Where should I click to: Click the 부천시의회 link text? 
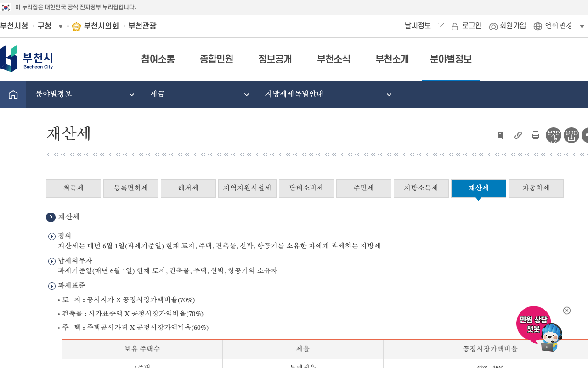pos(102,26)
